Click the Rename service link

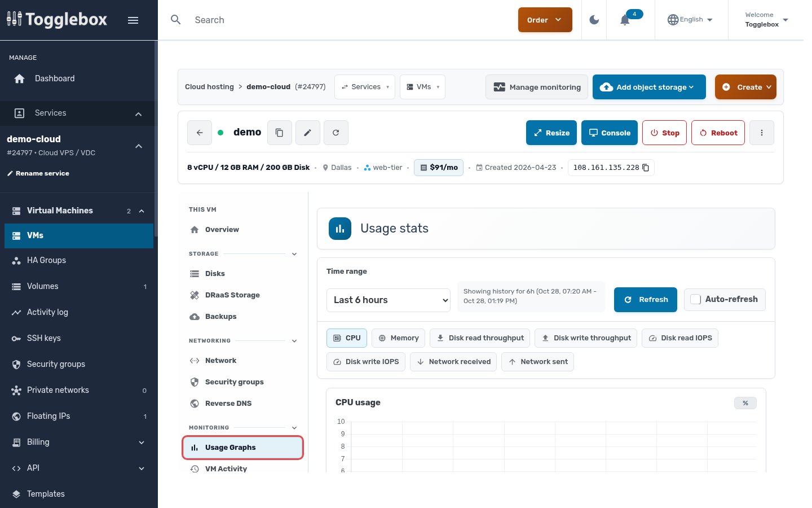[x=38, y=174]
